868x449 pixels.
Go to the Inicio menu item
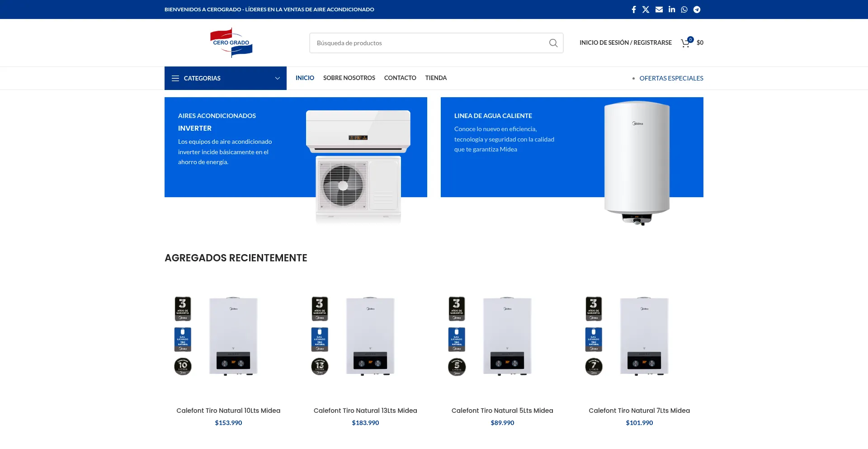pos(305,78)
